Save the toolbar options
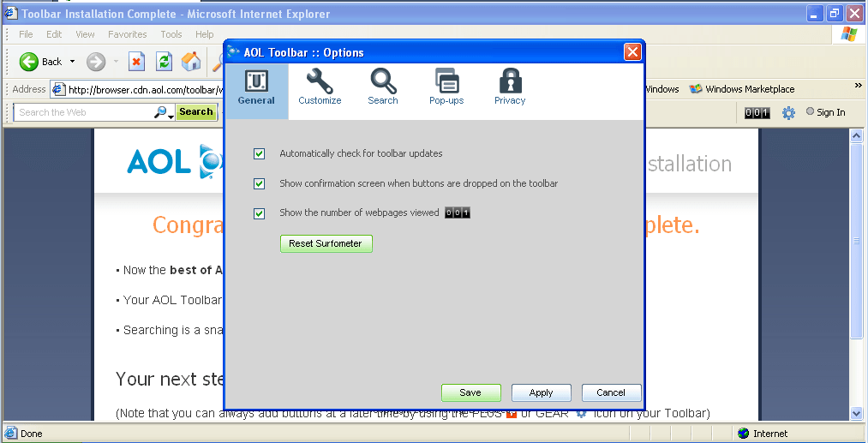 (470, 392)
